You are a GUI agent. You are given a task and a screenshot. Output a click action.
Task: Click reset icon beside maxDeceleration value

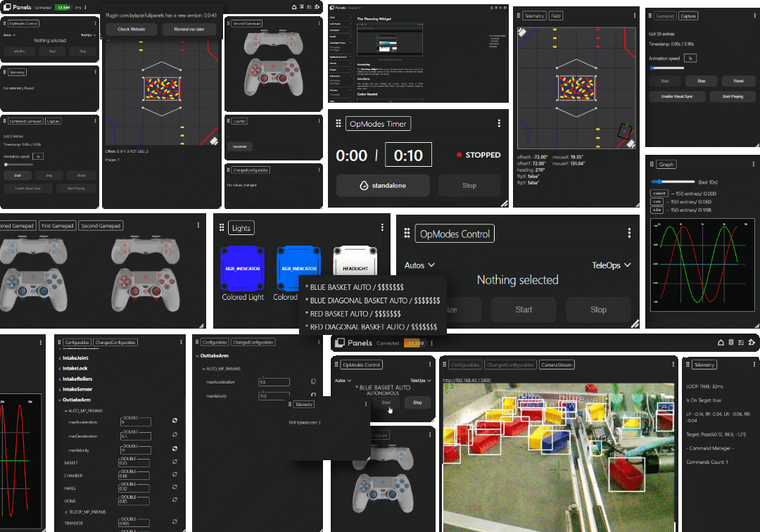[x=174, y=435]
